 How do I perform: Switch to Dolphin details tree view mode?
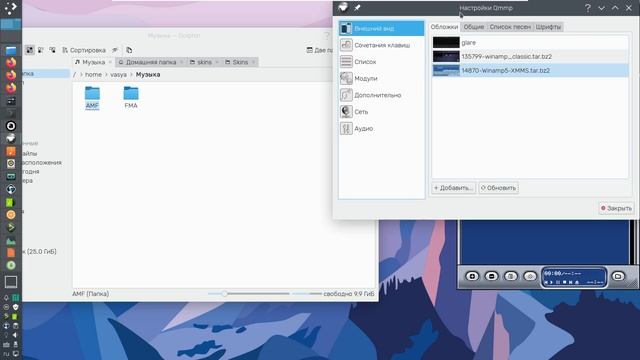point(52,50)
